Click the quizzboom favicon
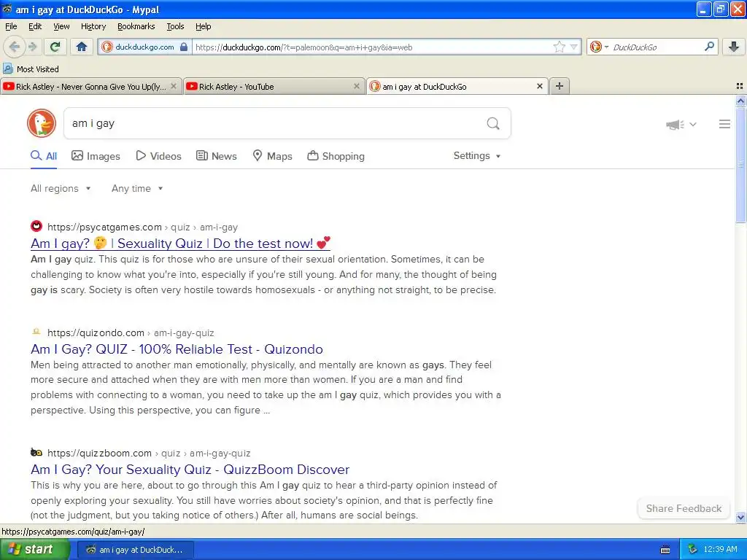Image resolution: width=747 pixels, height=560 pixels. 36,452
